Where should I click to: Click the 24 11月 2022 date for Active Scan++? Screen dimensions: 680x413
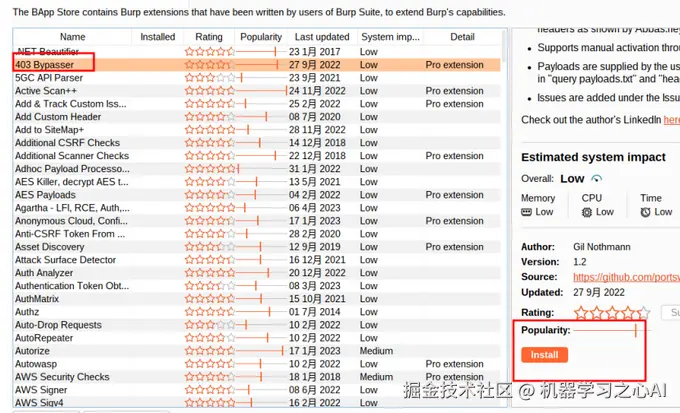[x=317, y=91]
